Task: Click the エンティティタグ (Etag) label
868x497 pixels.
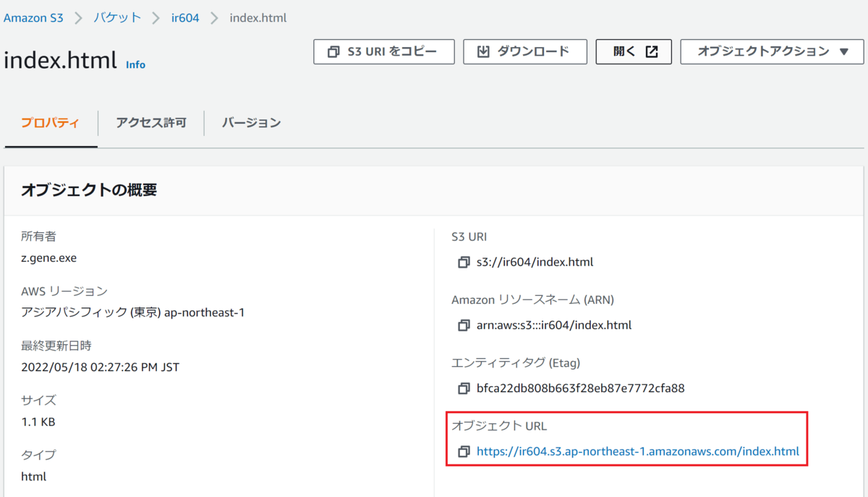Action: [x=516, y=362]
